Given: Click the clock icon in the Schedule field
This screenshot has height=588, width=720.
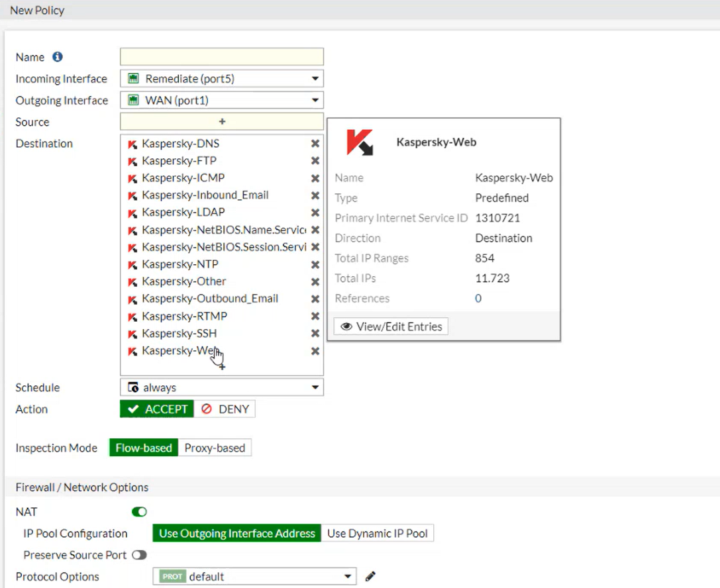Looking at the screenshot, I should [132, 387].
